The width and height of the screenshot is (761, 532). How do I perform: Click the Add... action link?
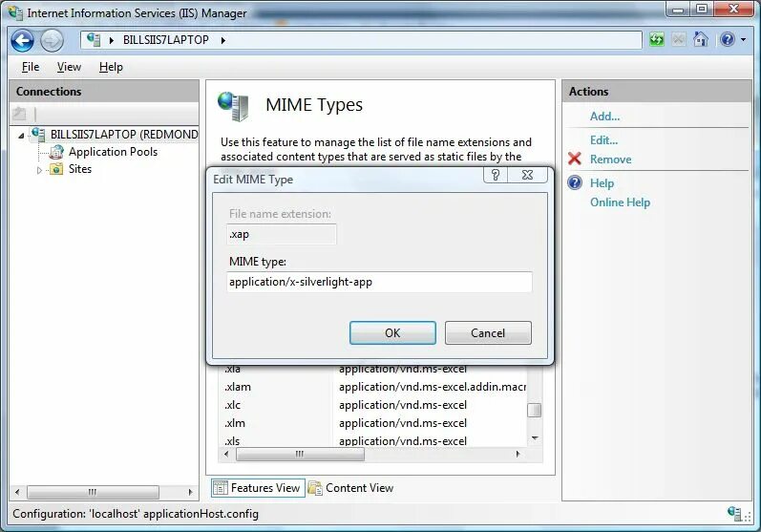tap(604, 117)
